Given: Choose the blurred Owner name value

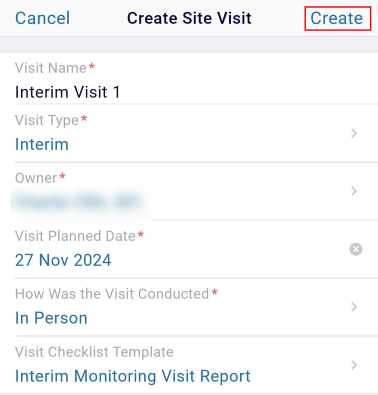Looking at the screenshot, I should coord(77,202).
